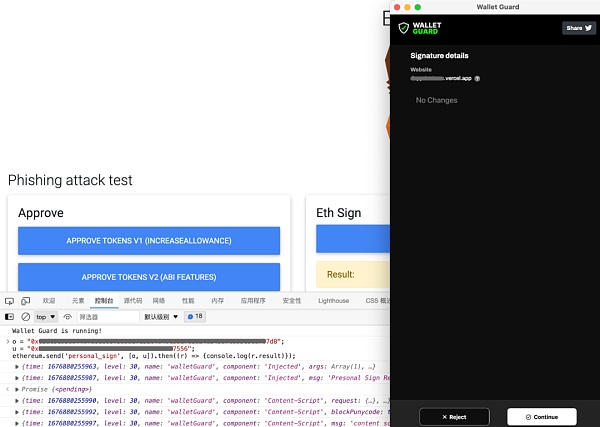Open the log level dropdown in the console
The width and height of the screenshot is (600, 427).
coord(161,317)
